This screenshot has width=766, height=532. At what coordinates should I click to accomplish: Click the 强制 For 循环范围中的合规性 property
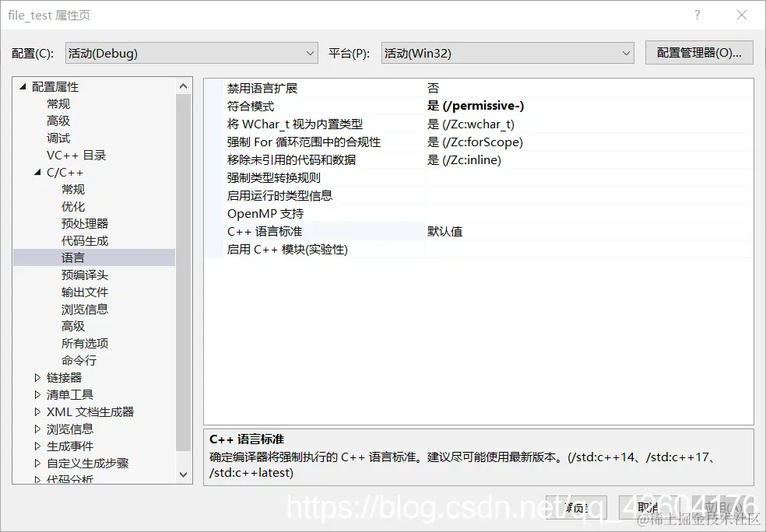point(304,142)
